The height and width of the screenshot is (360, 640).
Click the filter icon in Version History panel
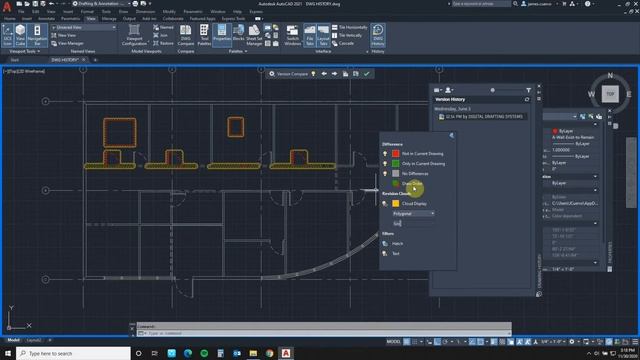529,90
